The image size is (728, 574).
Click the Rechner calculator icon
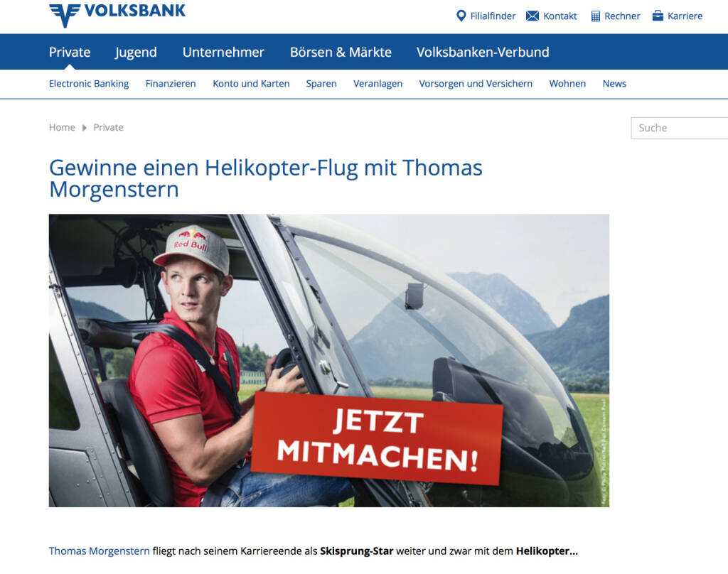click(x=596, y=16)
